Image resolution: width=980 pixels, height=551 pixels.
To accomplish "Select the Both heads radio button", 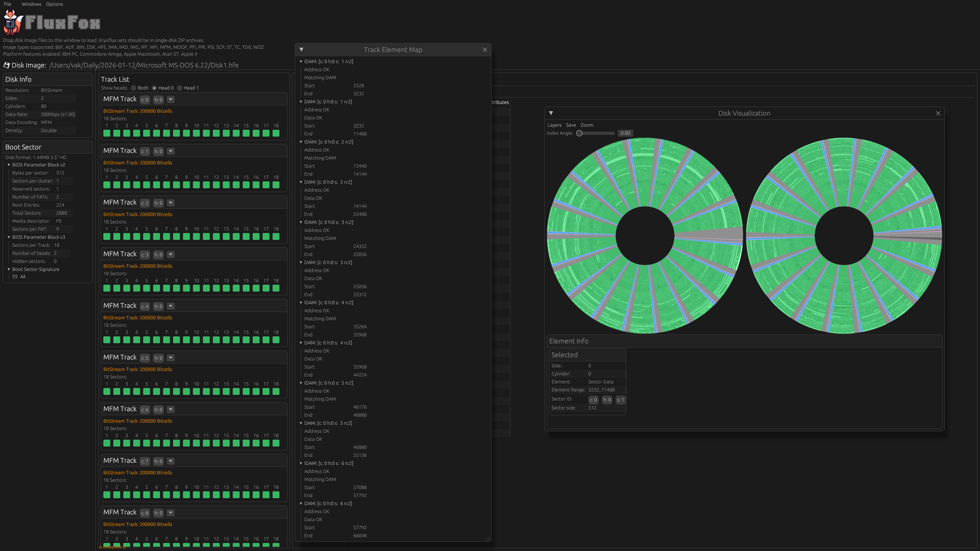I will point(134,88).
